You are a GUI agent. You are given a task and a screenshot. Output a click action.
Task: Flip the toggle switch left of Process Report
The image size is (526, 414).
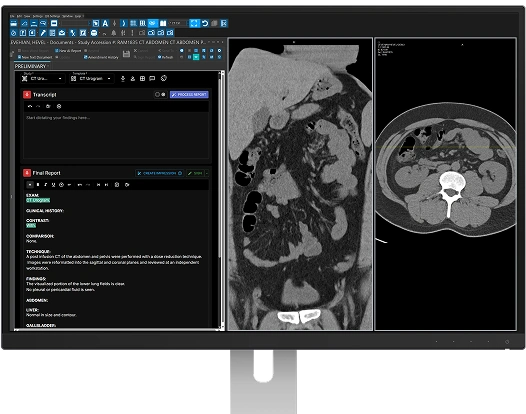click(160, 95)
